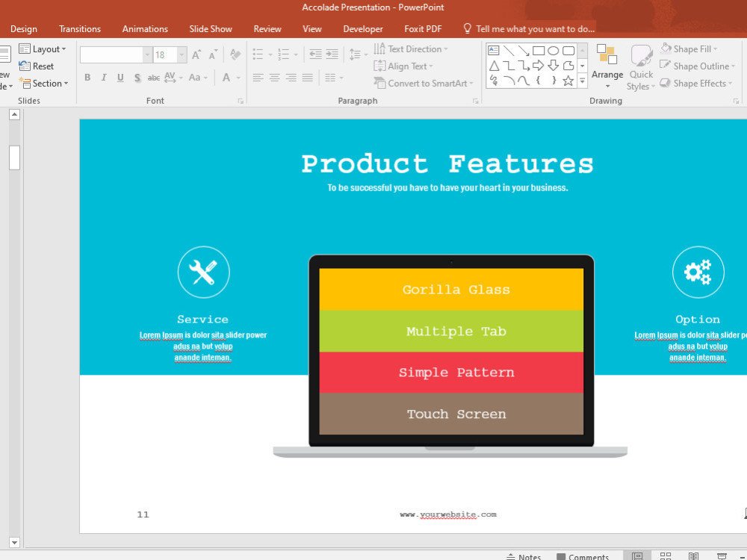Open the font size dropdown
Screen dimensions: 747x560
180,54
